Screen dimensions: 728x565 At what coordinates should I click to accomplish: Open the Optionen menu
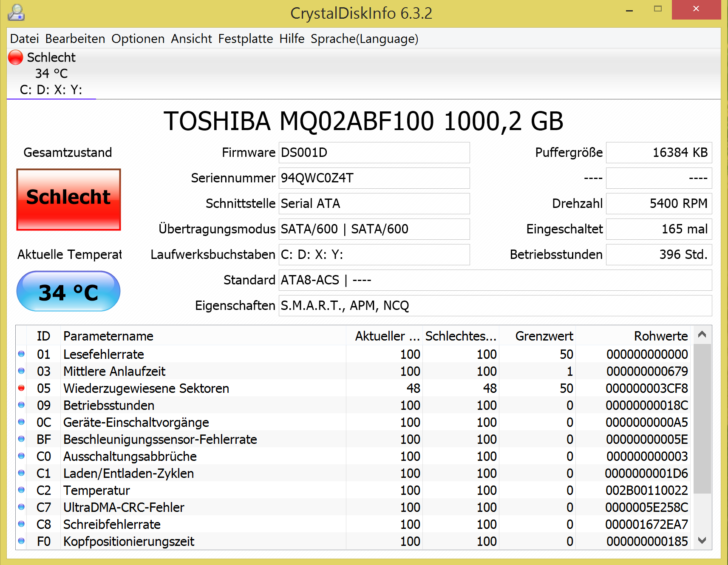click(x=138, y=39)
